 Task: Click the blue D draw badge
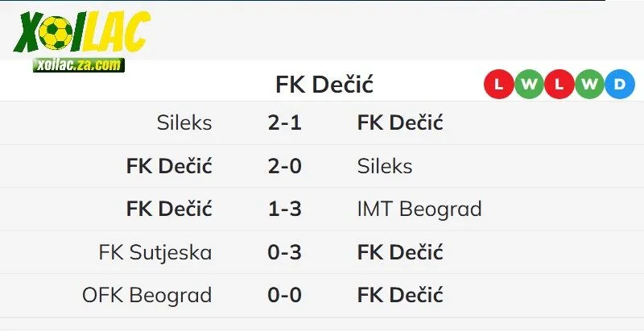[x=620, y=84]
